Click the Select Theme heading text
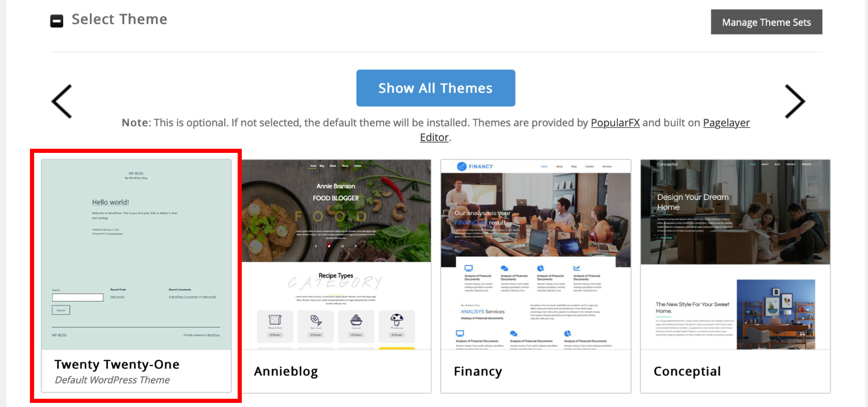The width and height of the screenshot is (868, 407). pos(119,20)
